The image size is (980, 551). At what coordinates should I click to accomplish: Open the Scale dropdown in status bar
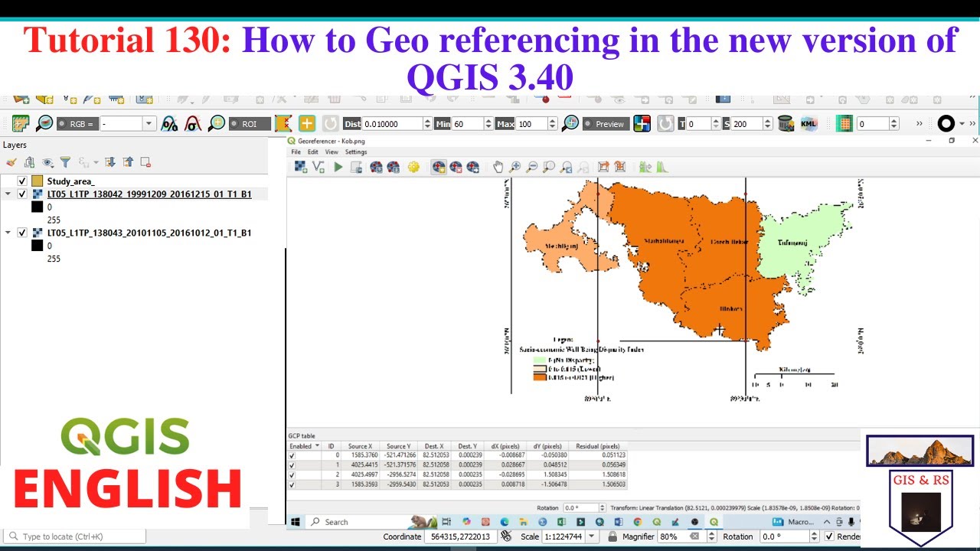pyautogui.click(x=592, y=536)
